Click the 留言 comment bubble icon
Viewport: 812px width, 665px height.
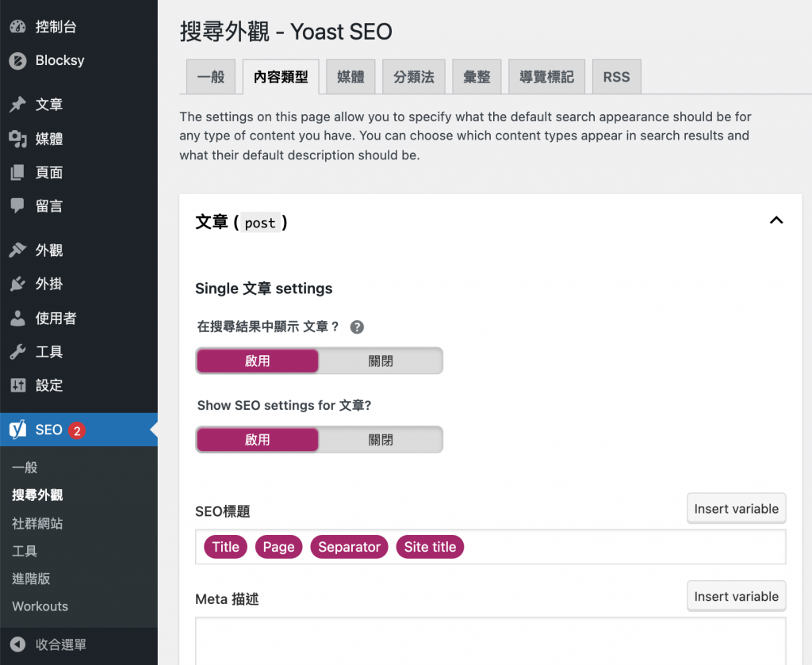click(x=17, y=206)
